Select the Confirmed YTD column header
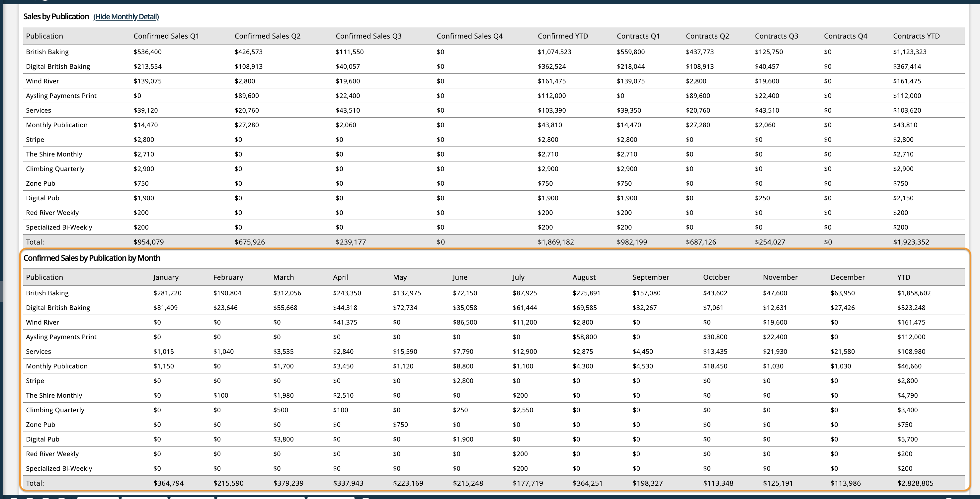 (563, 36)
